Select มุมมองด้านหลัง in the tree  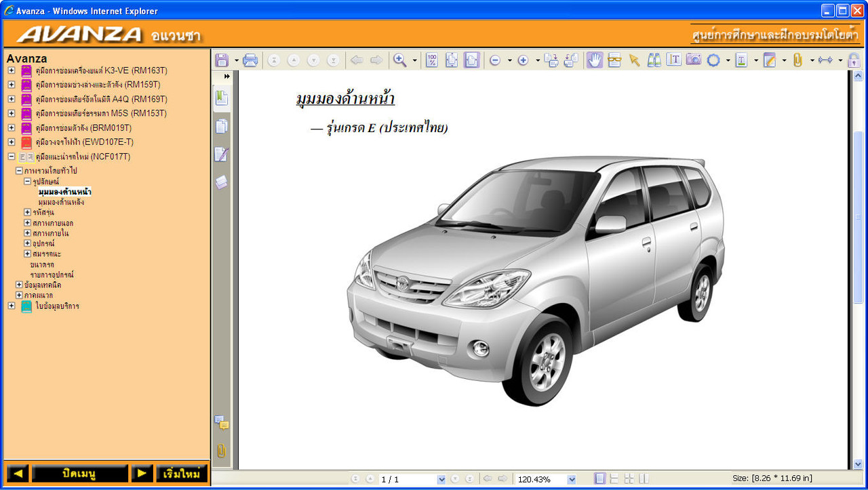point(61,202)
